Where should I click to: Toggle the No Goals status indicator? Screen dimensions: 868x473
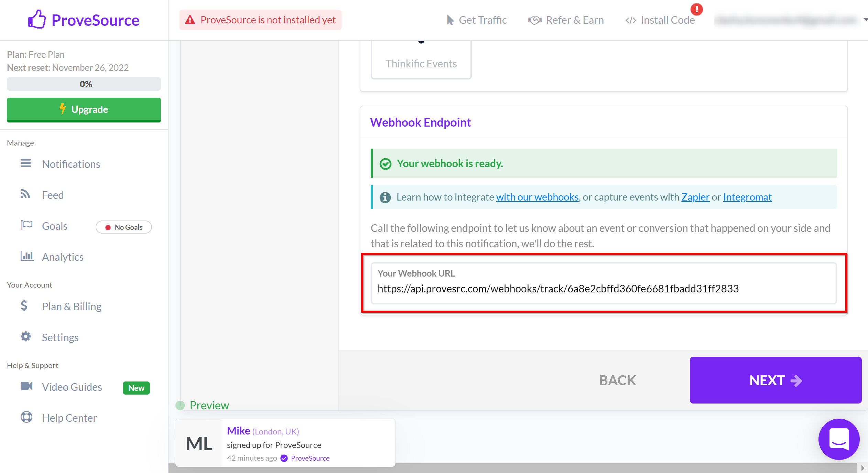pyautogui.click(x=123, y=227)
